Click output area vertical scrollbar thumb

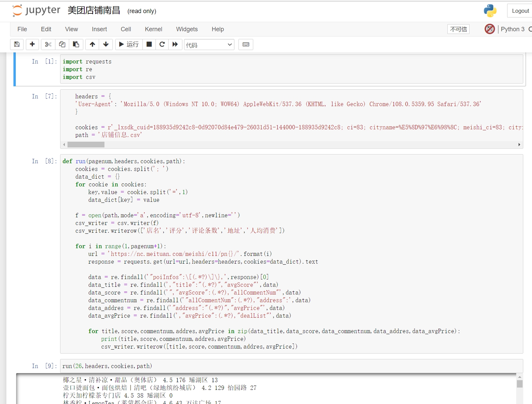pos(520,384)
